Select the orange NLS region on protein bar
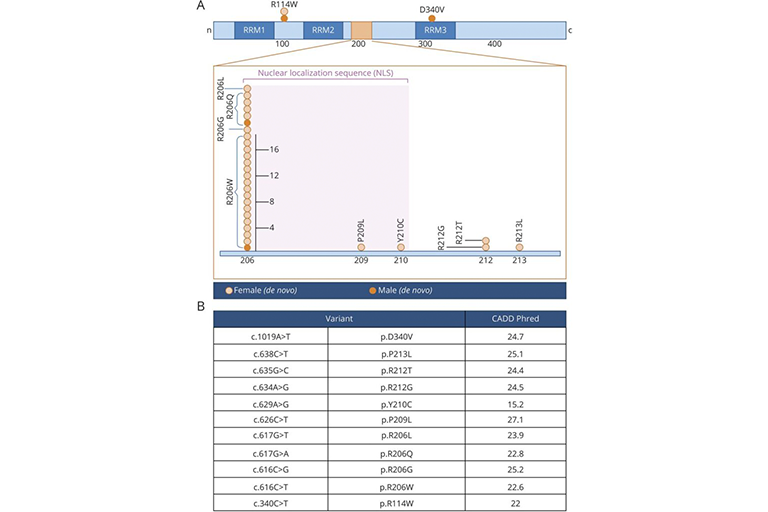This screenshot has height=512, width=768. [x=361, y=30]
